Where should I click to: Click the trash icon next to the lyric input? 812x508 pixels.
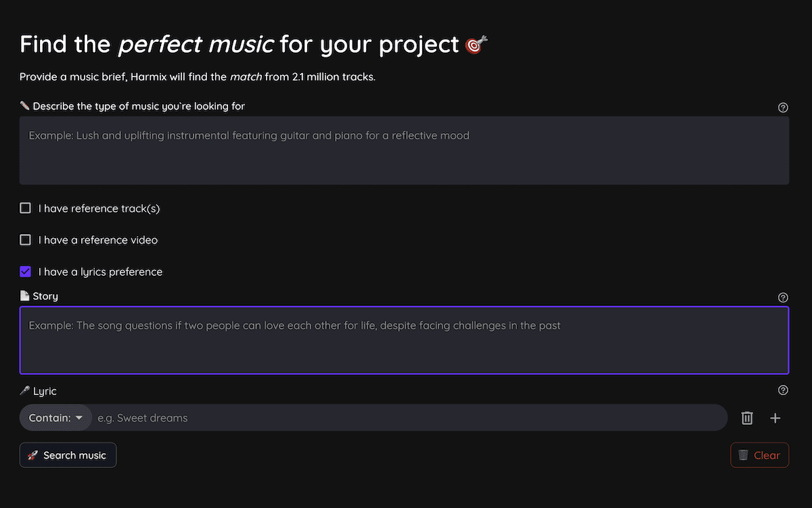747,417
